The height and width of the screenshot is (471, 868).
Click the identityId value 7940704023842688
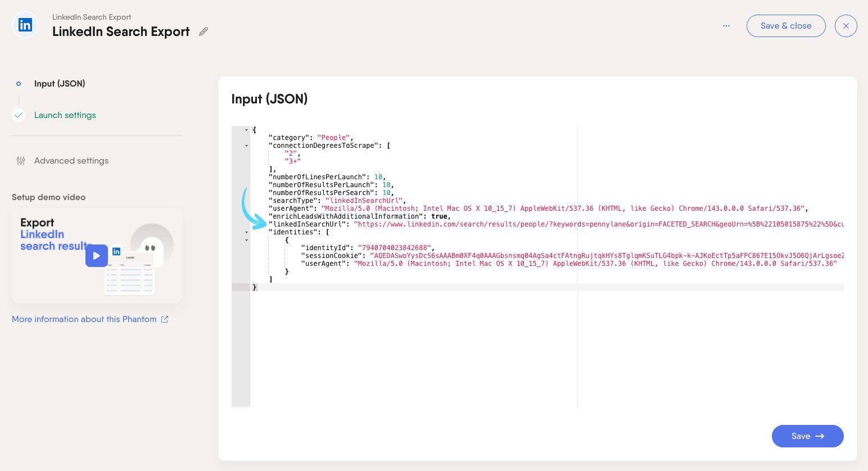coord(394,248)
